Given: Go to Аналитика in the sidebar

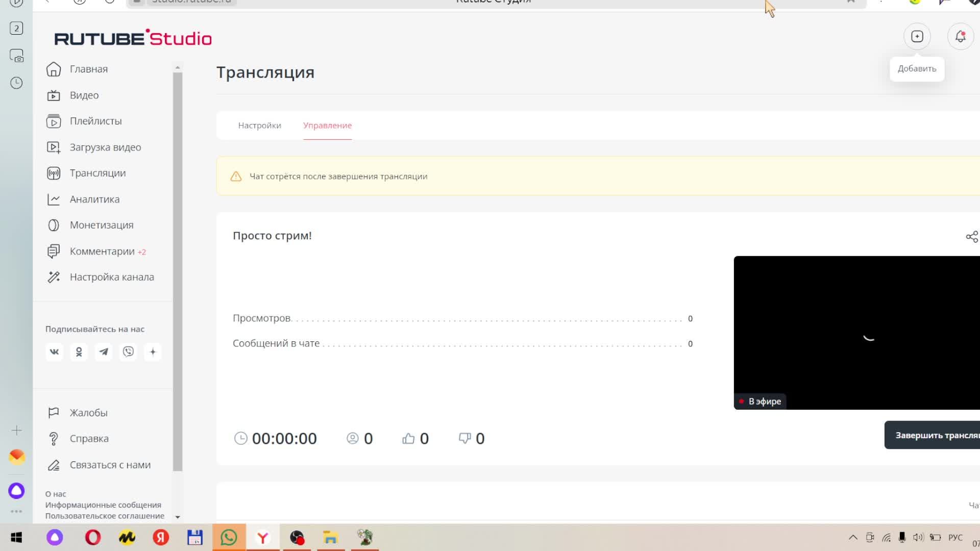Looking at the screenshot, I should click(94, 199).
